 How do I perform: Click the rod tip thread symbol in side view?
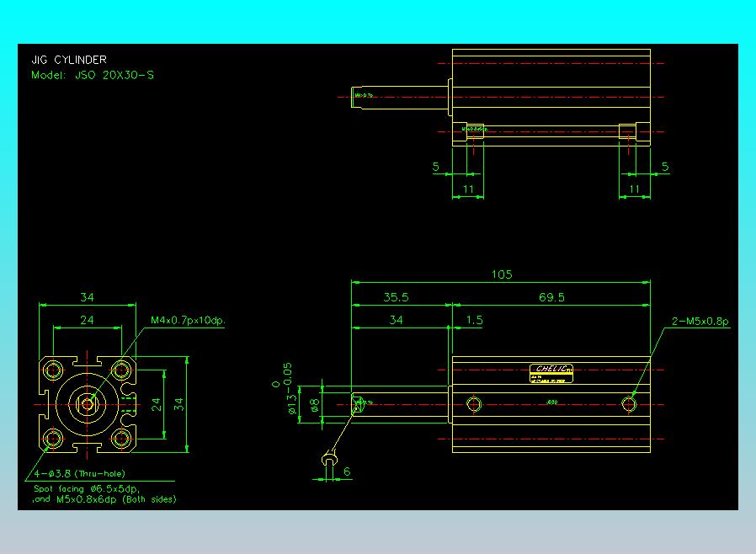[359, 402]
